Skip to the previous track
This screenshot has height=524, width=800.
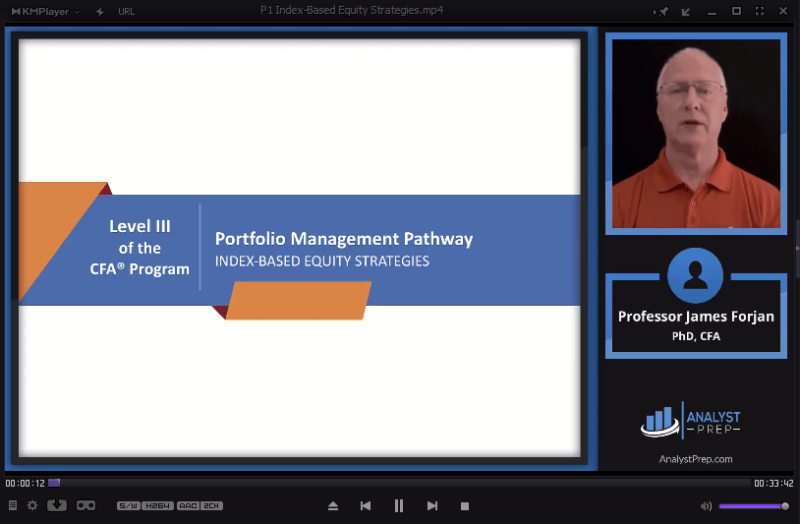coord(365,506)
